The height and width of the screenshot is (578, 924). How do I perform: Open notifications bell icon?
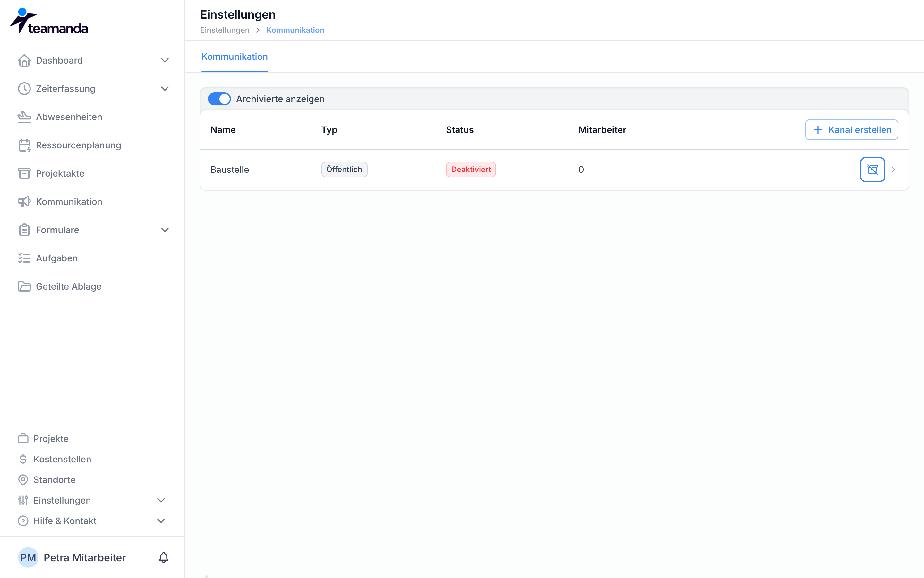(163, 557)
